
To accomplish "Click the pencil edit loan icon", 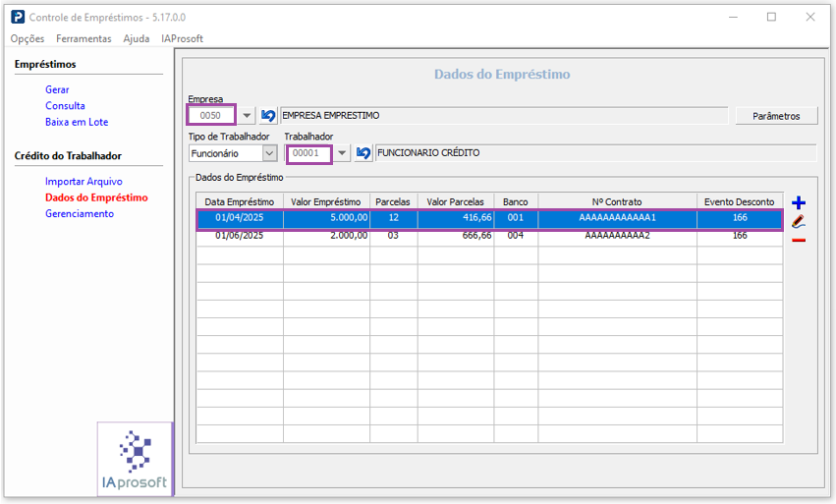I will [798, 221].
